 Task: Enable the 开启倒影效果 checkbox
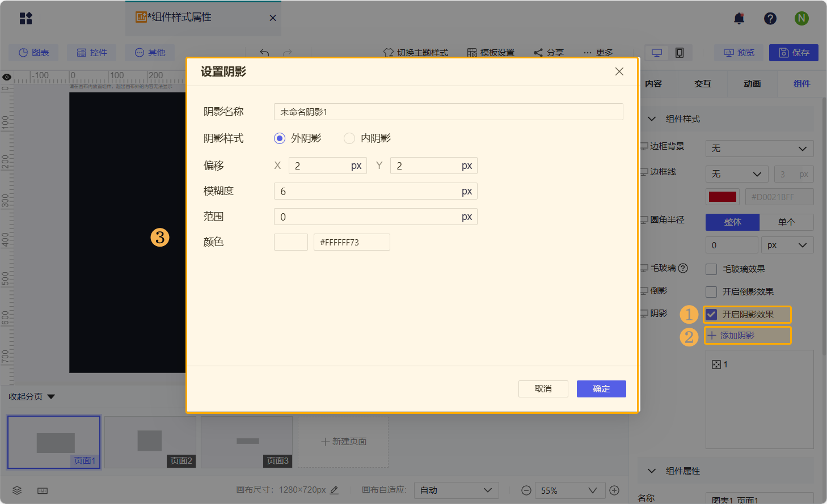coord(711,291)
